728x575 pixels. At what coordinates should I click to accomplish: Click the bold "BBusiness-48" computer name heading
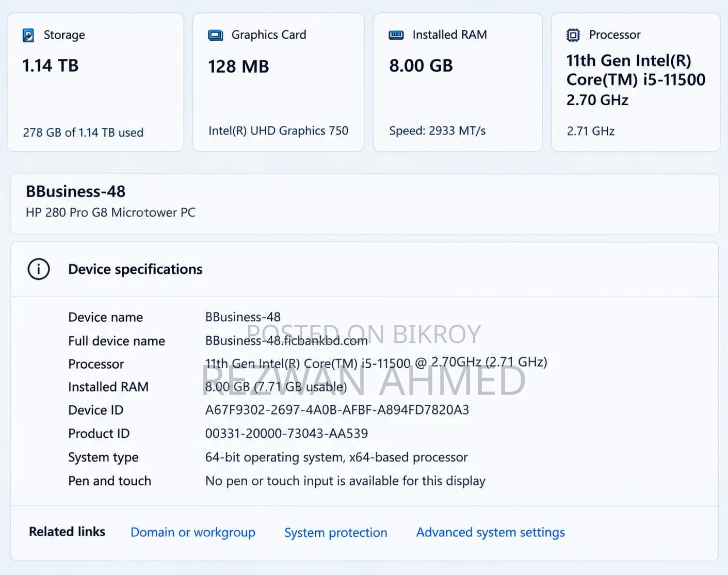pos(76,191)
